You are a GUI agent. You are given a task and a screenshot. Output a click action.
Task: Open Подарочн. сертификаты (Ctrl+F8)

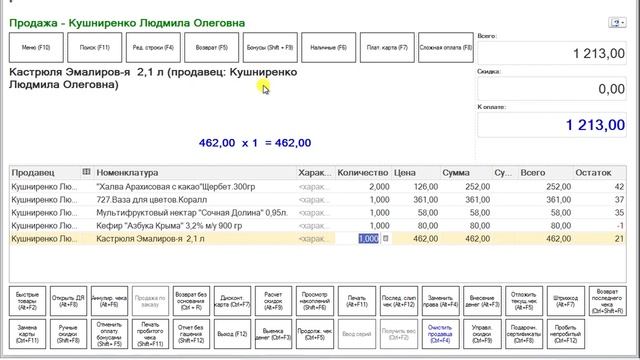(524, 334)
